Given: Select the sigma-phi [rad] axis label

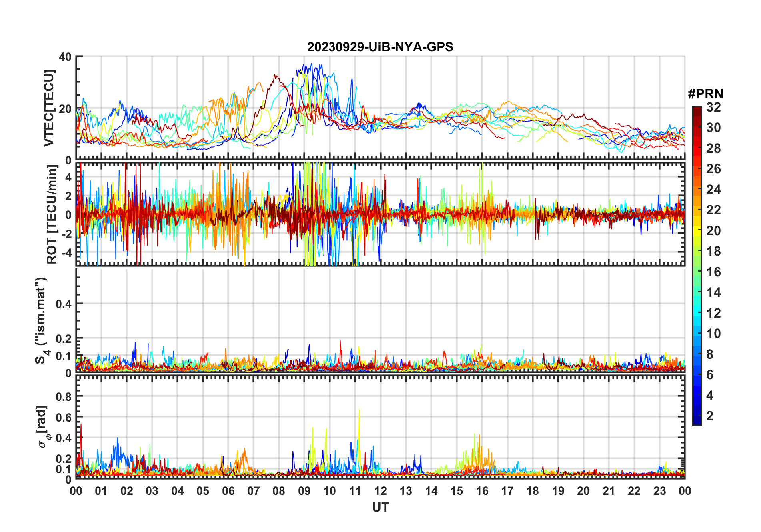Looking at the screenshot, I should [x=42, y=426].
